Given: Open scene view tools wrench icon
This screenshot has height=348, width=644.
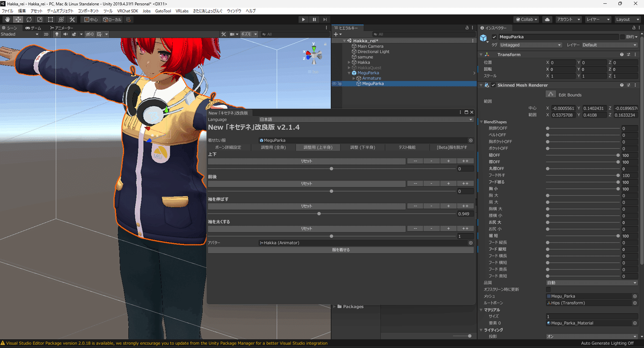Looking at the screenshot, I should tap(224, 34).
